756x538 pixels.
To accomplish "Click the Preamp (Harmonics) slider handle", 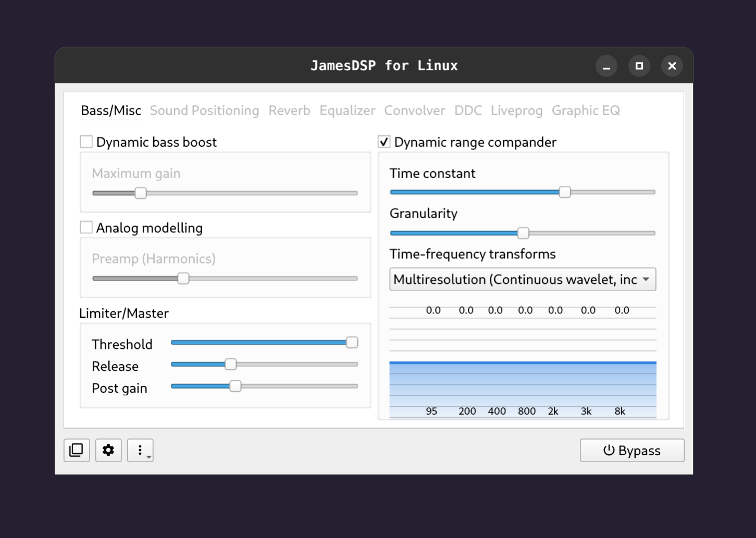I will (183, 279).
